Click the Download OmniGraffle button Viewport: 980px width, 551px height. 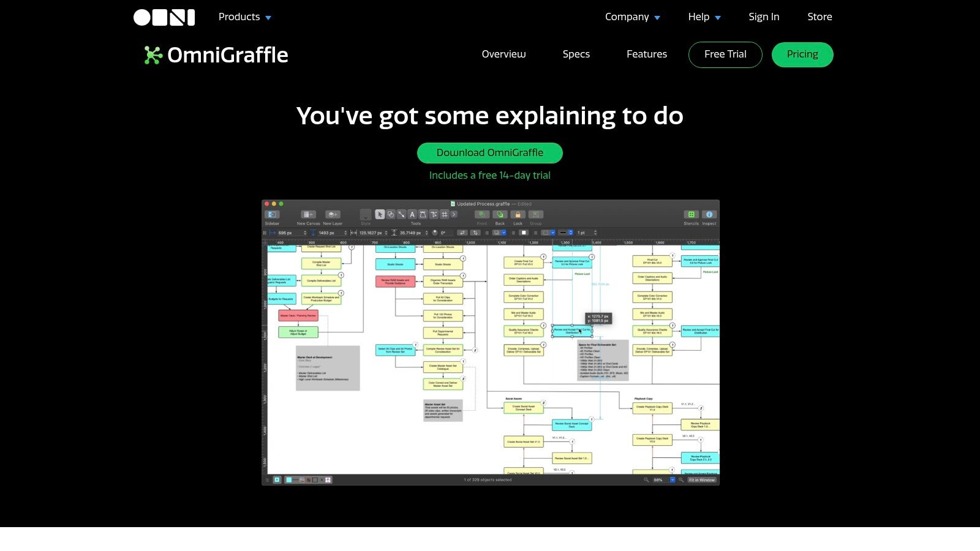[x=489, y=152]
